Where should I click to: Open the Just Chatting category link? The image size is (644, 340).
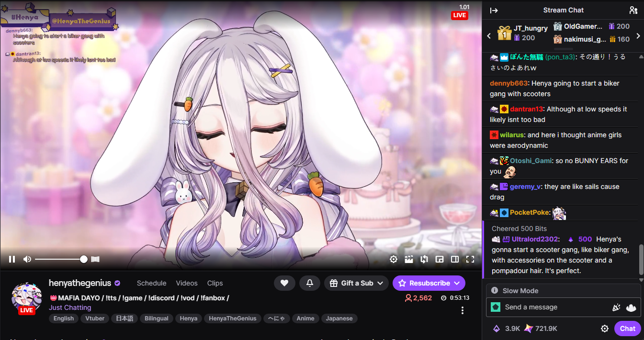point(70,307)
